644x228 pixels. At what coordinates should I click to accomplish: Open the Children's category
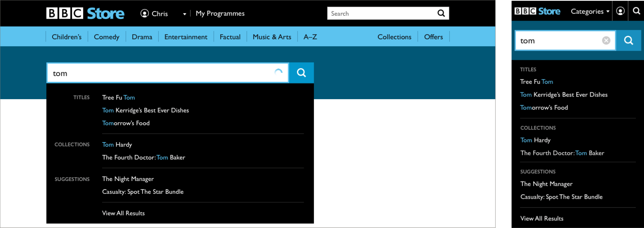click(67, 37)
